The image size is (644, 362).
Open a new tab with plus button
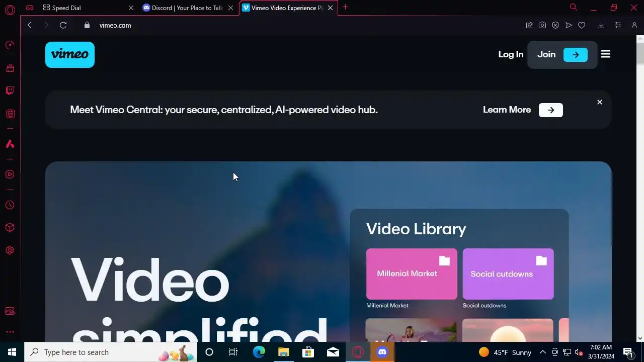click(345, 8)
